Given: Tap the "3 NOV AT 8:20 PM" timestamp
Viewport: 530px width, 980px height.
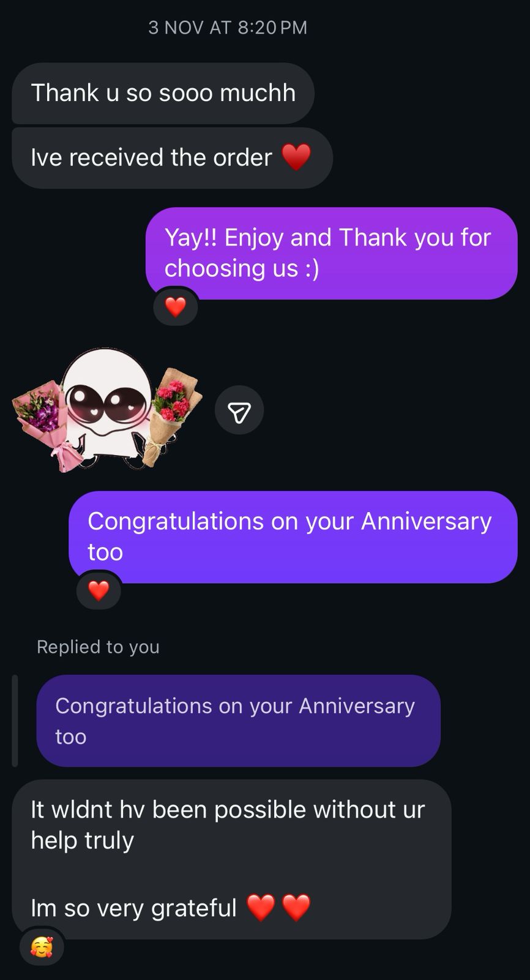Looking at the screenshot, I should pos(228,28).
